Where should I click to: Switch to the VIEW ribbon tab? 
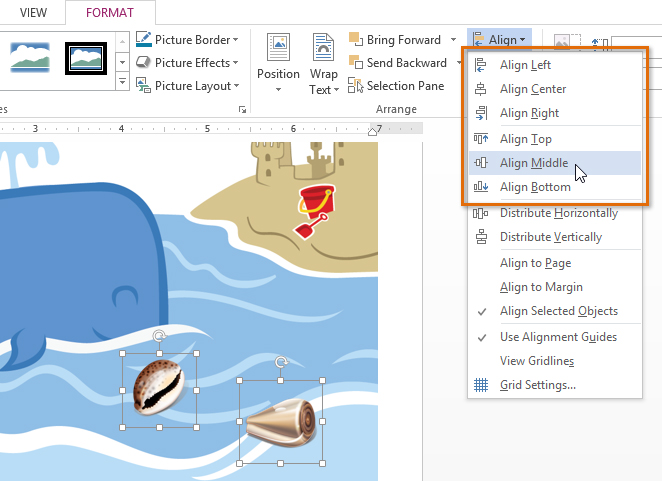tap(33, 13)
